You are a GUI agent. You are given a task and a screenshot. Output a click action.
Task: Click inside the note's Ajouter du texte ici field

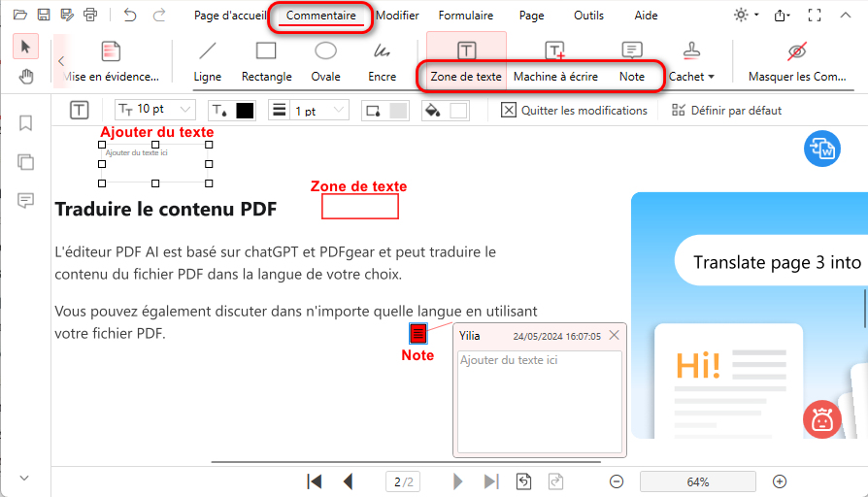[540, 401]
